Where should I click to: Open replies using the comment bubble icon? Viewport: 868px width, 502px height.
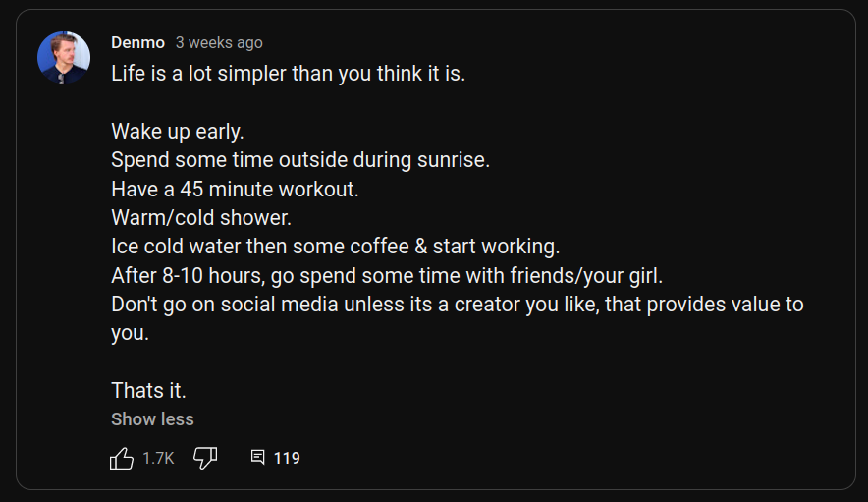tap(258, 457)
